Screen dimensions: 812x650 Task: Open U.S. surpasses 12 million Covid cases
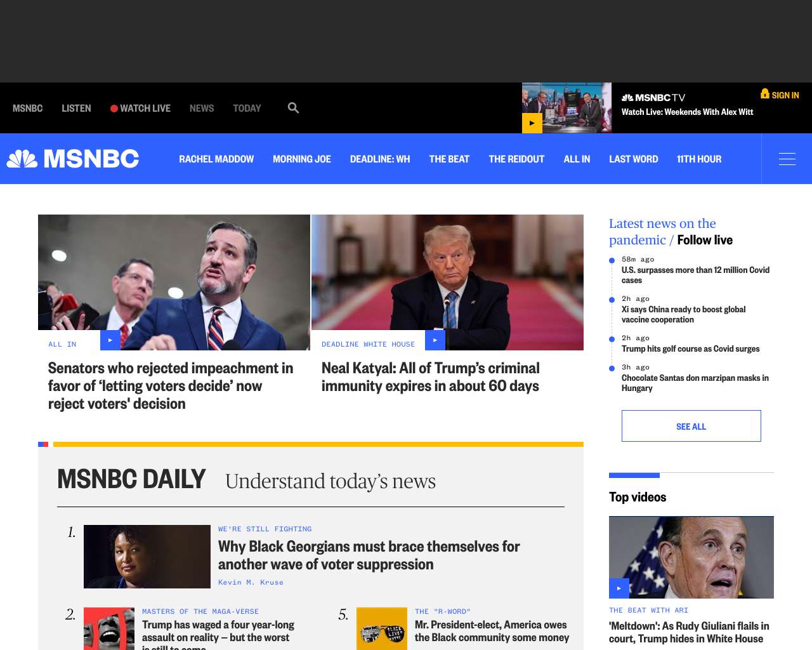(x=695, y=275)
